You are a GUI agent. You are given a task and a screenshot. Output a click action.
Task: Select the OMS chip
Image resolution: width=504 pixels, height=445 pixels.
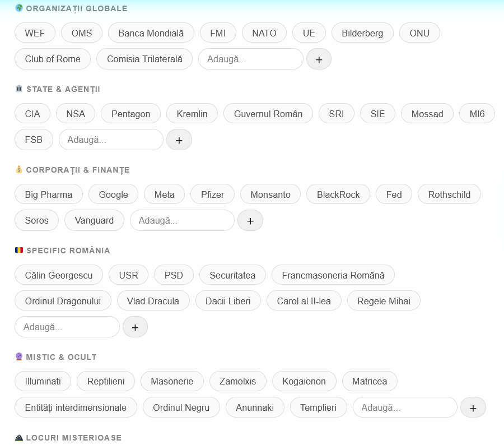coord(82,33)
